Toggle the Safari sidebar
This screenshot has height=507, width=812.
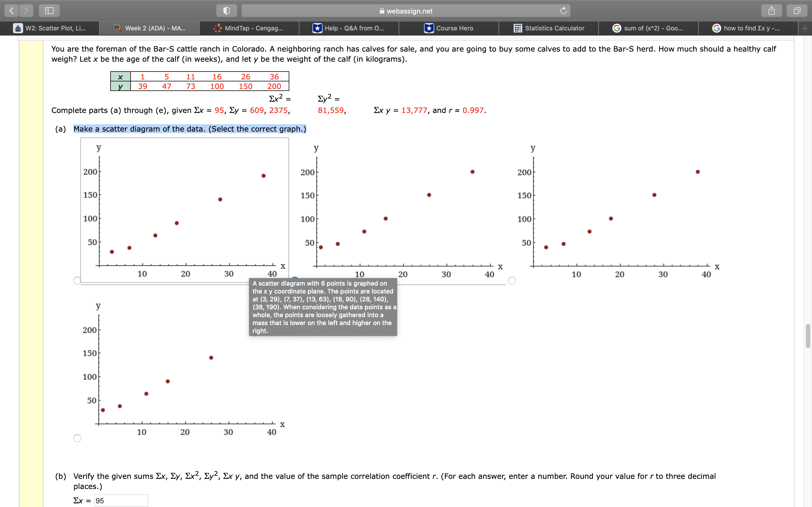pos(49,10)
